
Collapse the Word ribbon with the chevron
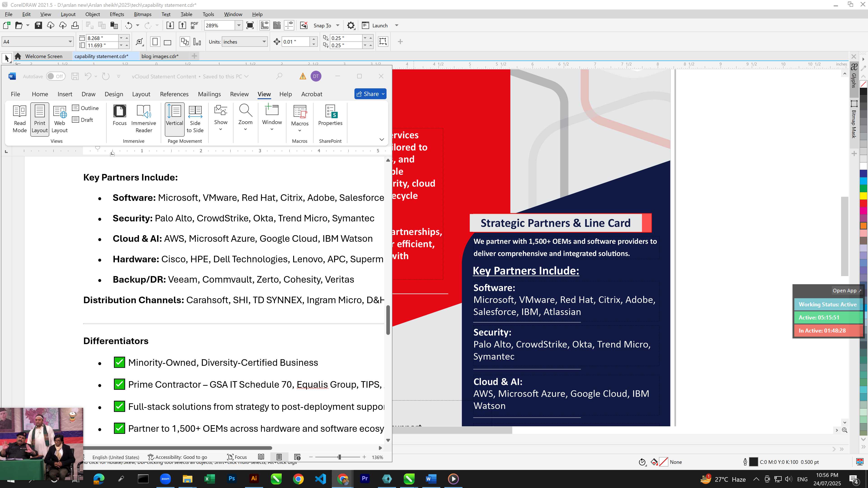pyautogui.click(x=381, y=139)
